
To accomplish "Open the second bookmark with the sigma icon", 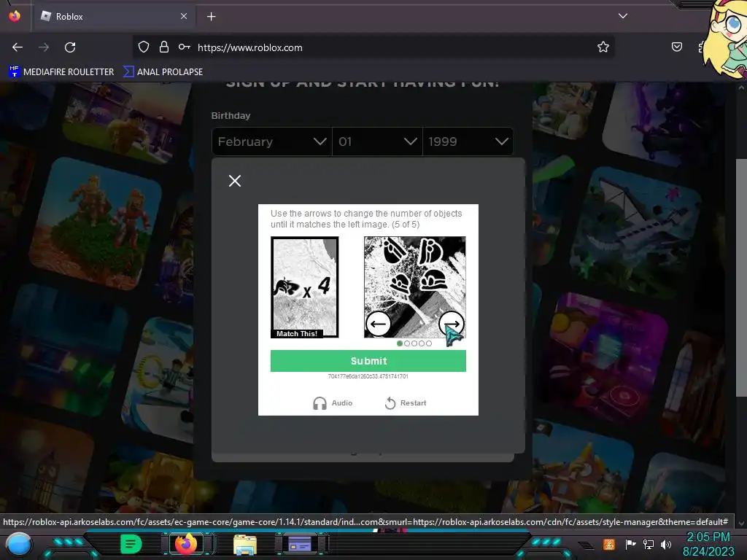I will point(163,72).
